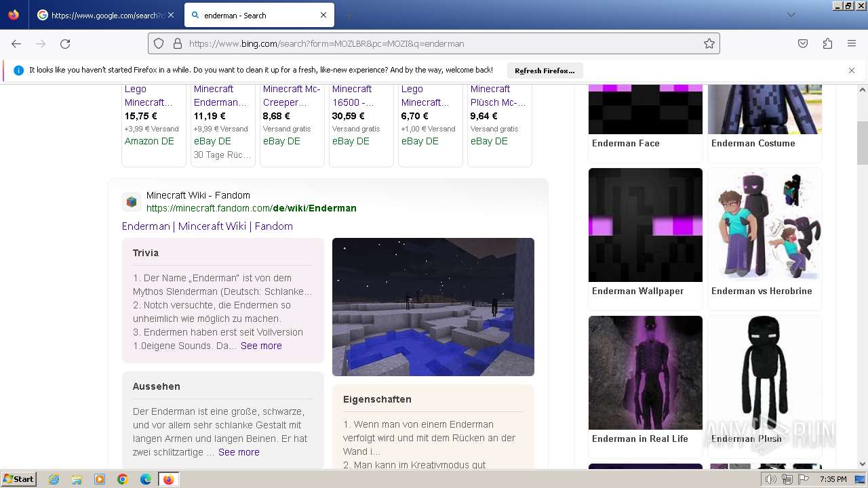Open the volume speaker tray icon

click(771, 479)
